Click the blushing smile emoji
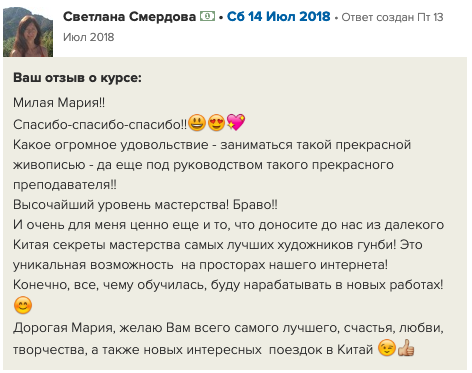This screenshot has width=472, height=373. coord(23,305)
